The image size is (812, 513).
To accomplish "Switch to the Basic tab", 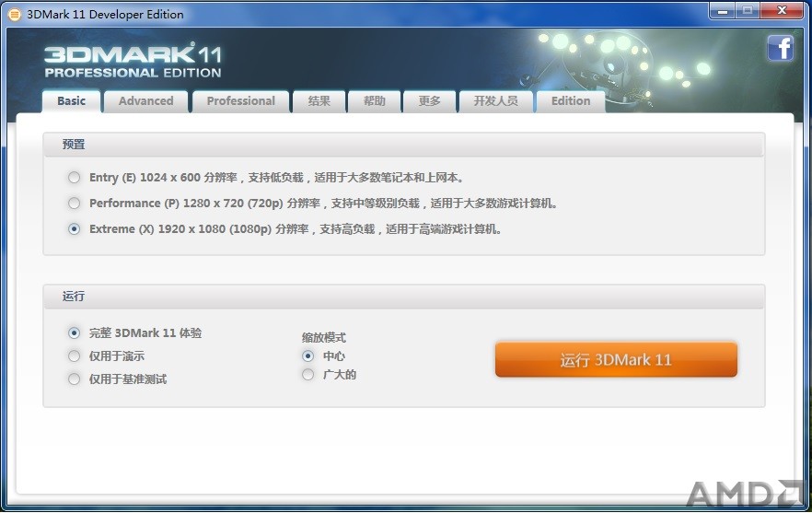I will tap(72, 101).
